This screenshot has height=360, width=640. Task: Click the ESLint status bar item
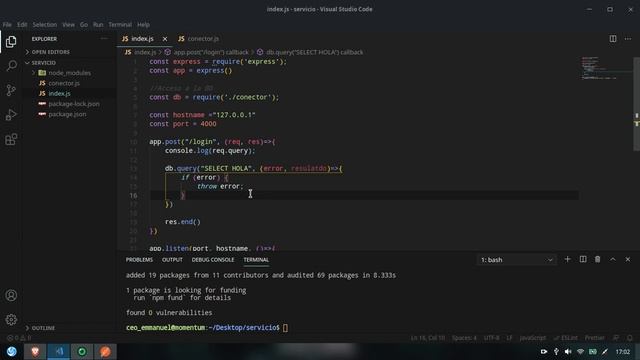(566, 338)
